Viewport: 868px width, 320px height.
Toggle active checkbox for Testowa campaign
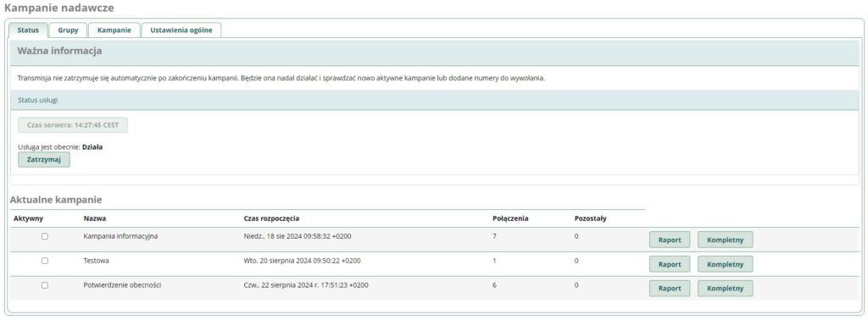click(x=45, y=261)
